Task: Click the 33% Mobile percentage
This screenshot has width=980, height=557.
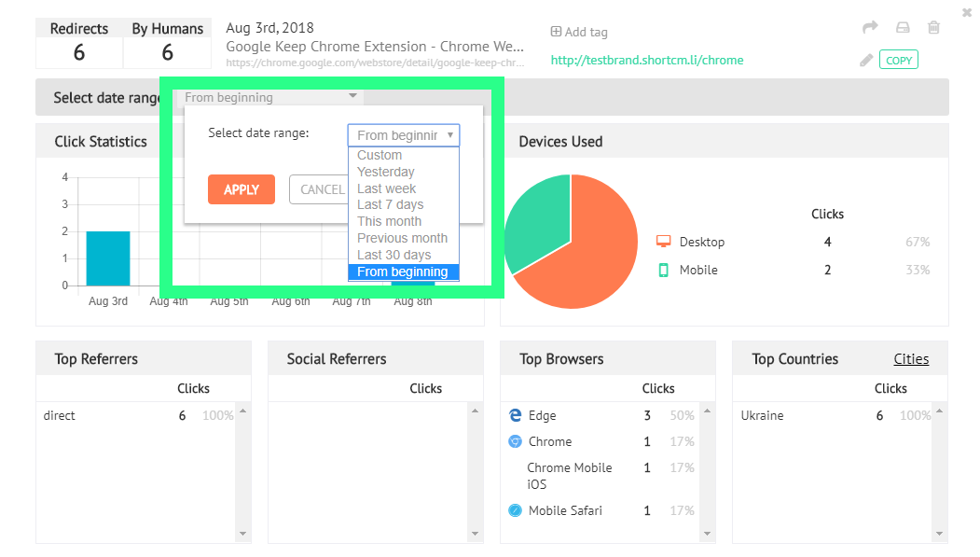Action: click(x=918, y=270)
